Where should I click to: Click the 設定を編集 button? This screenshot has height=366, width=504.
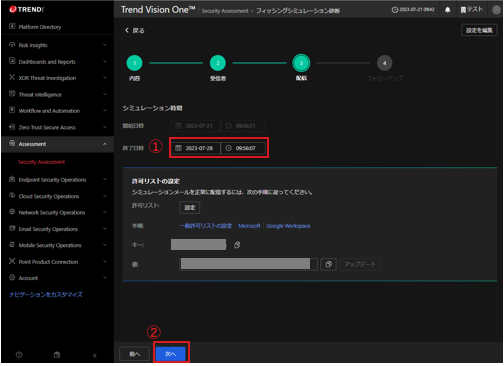point(479,30)
